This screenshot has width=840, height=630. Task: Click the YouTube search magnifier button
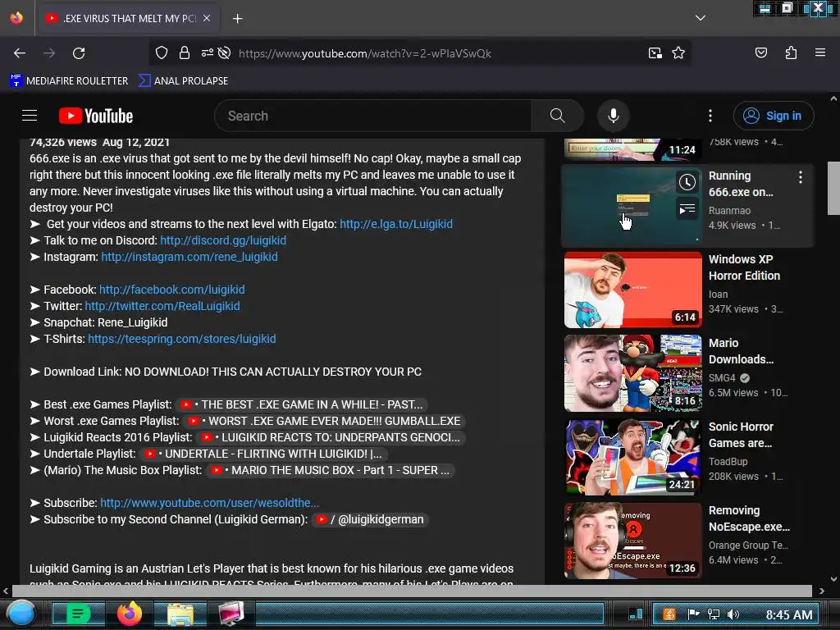tap(557, 115)
